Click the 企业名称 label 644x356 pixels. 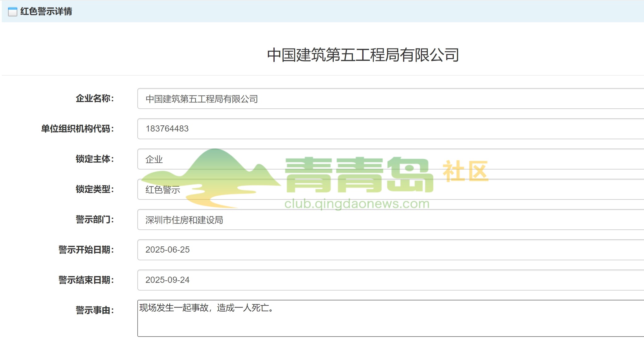95,98
